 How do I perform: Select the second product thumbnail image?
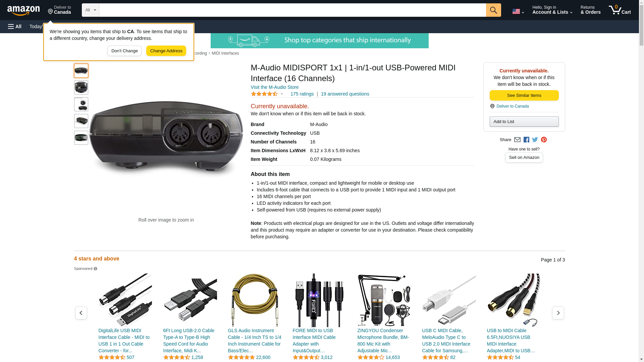[x=81, y=87]
